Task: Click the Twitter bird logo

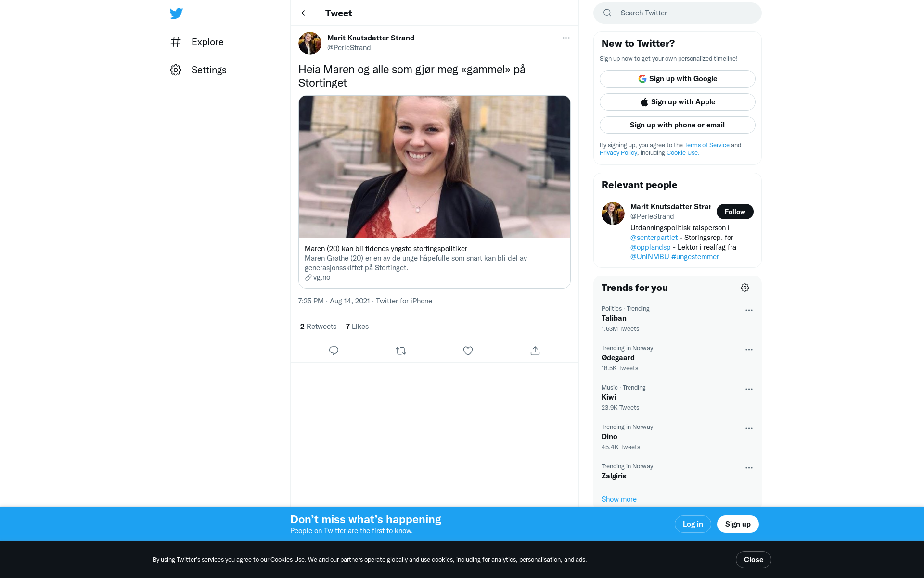Action: click(176, 13)
